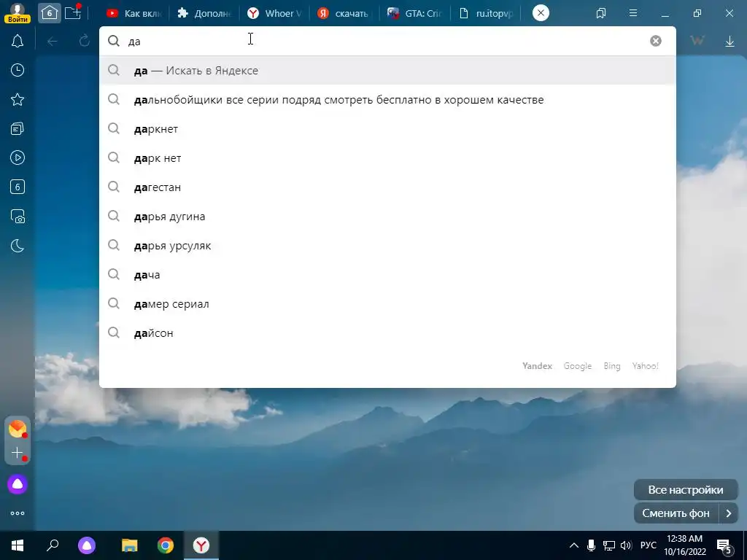Show hidden tray icons chevron
This screenshot has width=747, height=560.
click(x=574, y=545)
